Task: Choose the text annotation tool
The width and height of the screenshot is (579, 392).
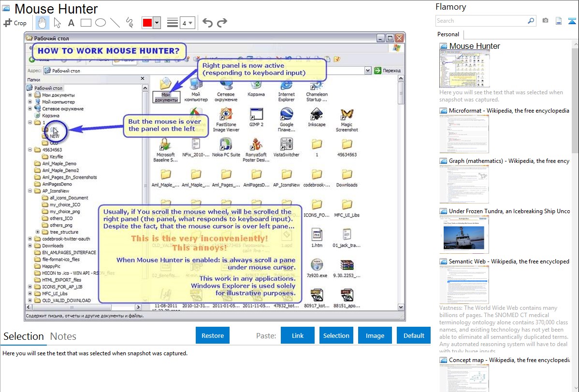Action: click(x=71, y=23)
